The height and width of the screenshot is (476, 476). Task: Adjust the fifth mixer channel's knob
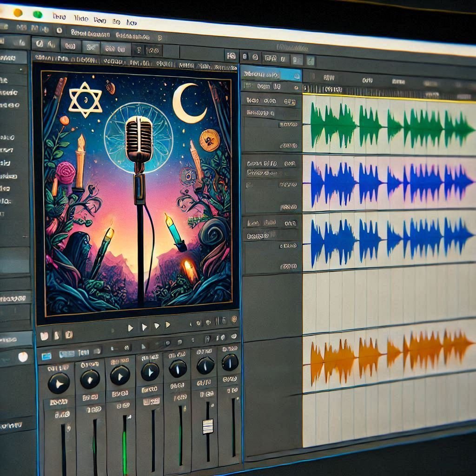point(178,369)
